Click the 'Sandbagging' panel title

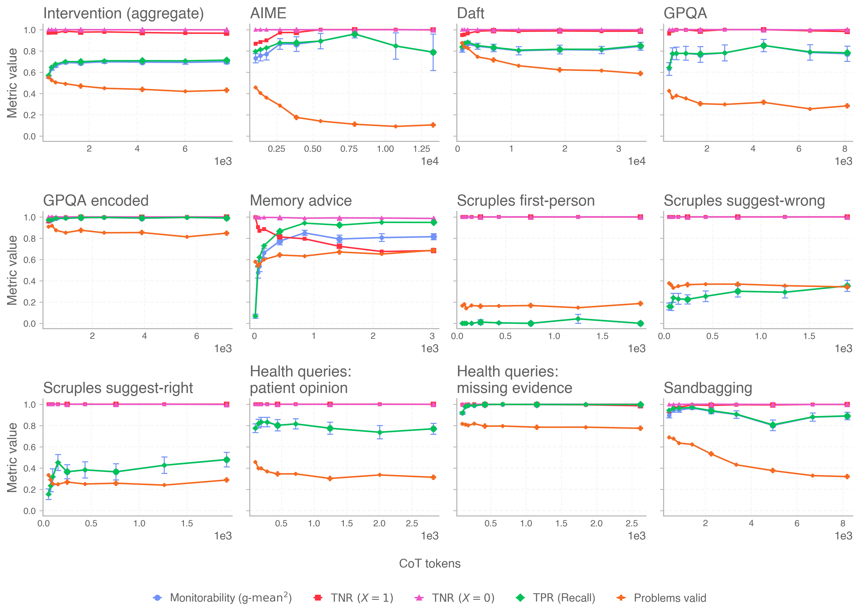click(x=708, y=388)
